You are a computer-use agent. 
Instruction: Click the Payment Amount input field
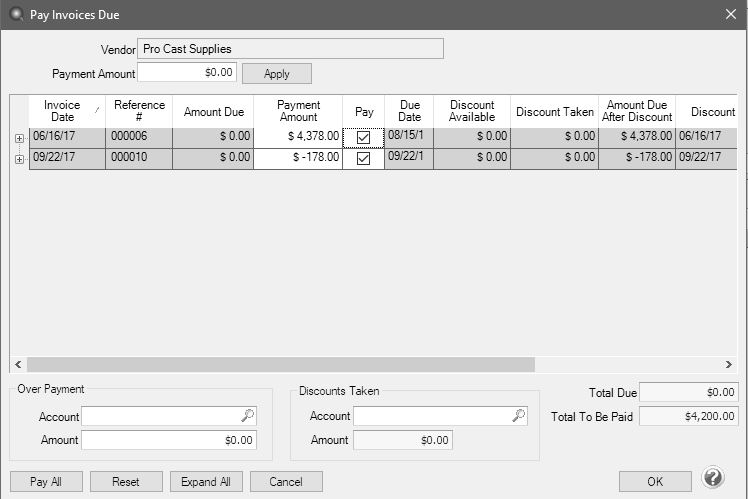(x=187, y=73)
